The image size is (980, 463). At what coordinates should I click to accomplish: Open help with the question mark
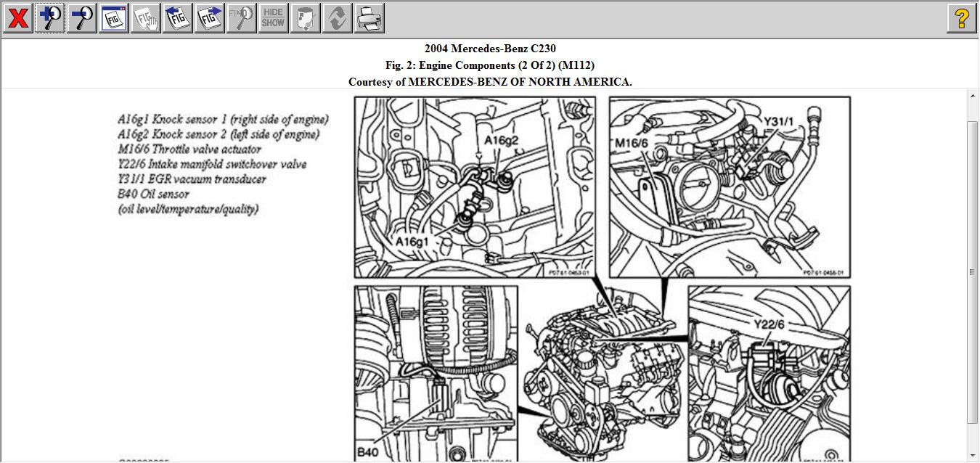click(962, 18)
